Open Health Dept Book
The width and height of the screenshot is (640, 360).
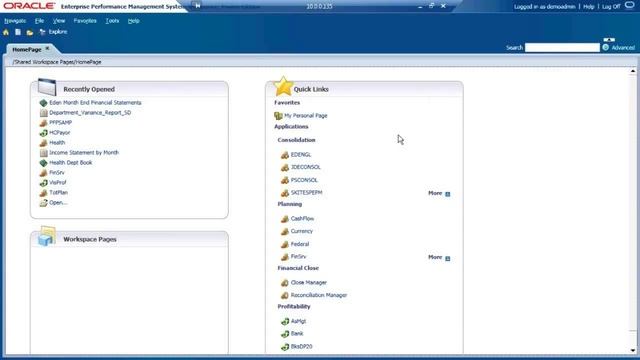tap(71, 163)
